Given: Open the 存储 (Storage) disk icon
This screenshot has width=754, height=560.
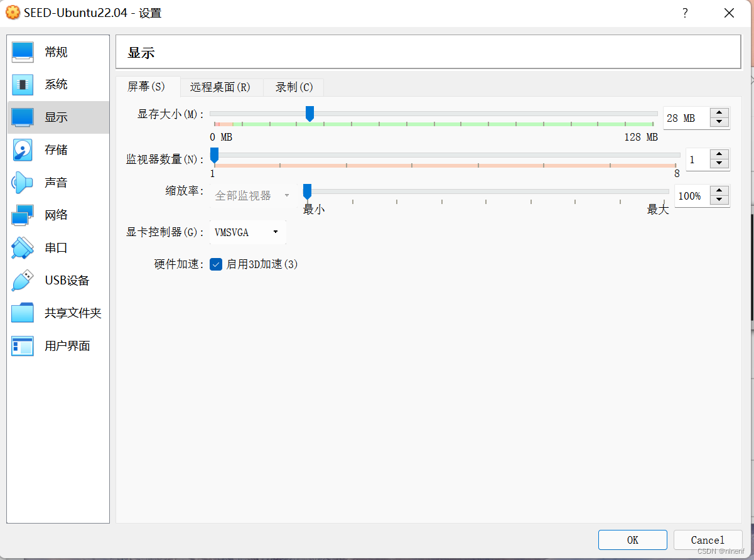Looking at the screenshot, I should [23, 150].
